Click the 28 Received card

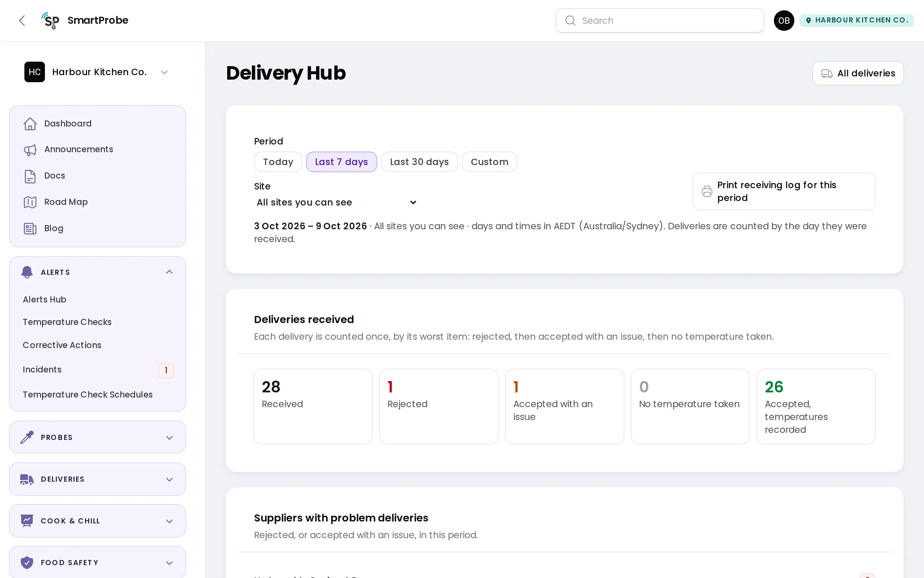(313, 406)
